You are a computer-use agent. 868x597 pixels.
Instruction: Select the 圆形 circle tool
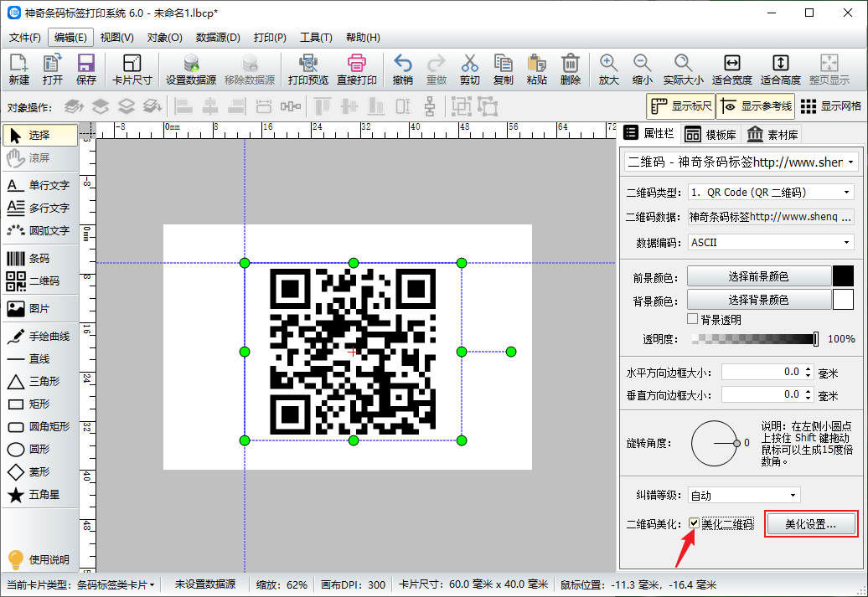[39, 450]
